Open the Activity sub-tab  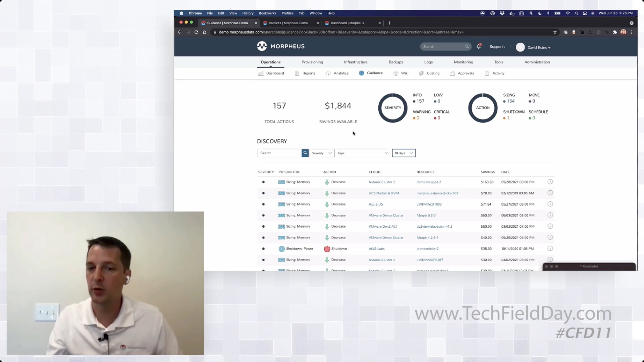click(495, 73)
